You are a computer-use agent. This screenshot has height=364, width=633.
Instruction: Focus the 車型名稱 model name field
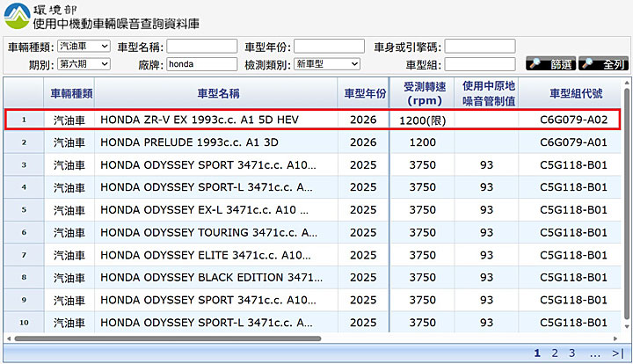tap(201, 46)
